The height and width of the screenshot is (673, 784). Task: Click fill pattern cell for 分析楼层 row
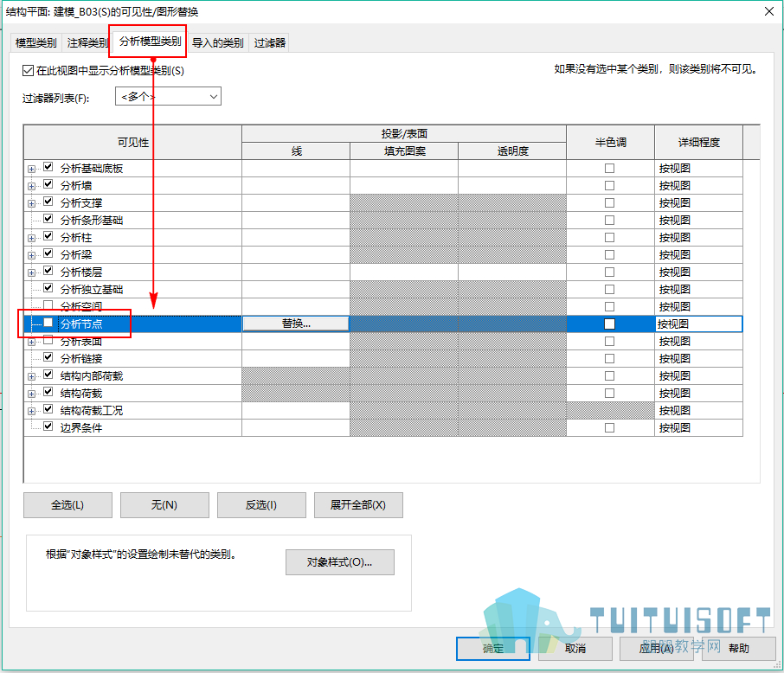(404, 272)
